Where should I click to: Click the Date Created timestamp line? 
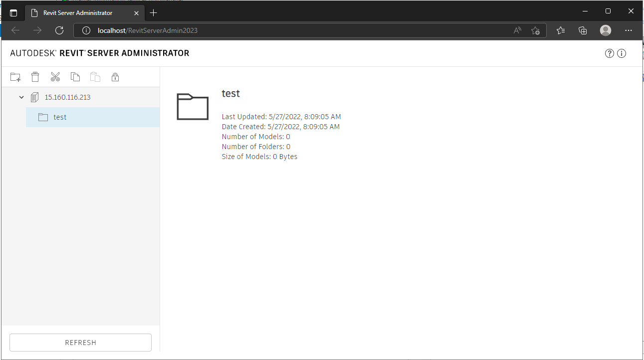point(280,127)
